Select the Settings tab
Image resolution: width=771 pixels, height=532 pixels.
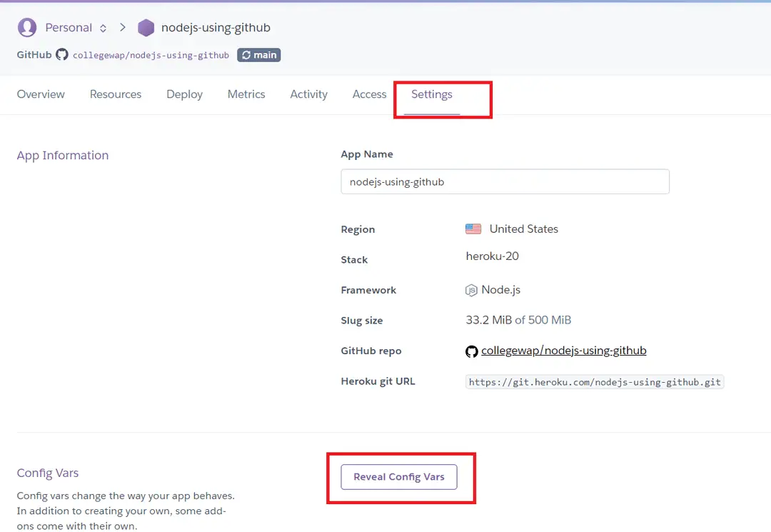[432, 94]
